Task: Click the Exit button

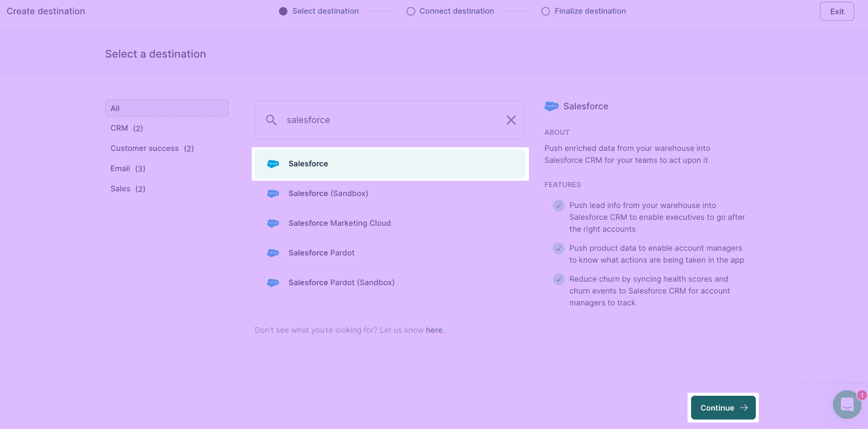Action: click(x=837, y=11)
